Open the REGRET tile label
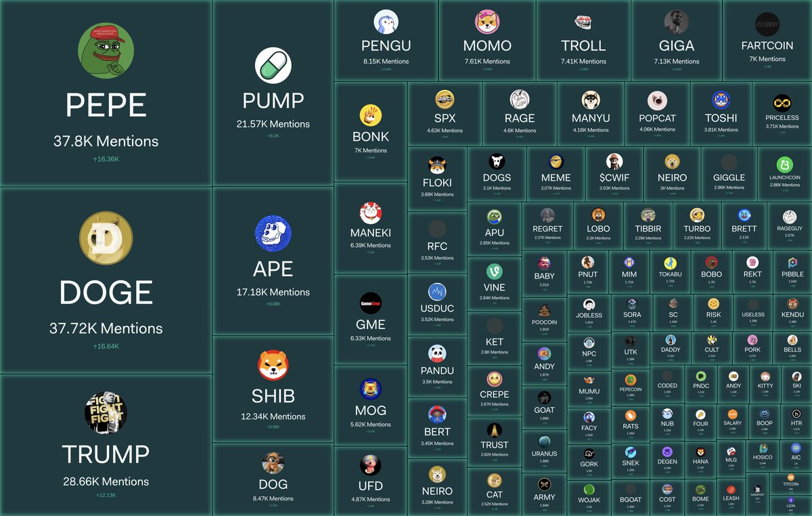This screenshot has width=812, height=516. click(547, 230)
